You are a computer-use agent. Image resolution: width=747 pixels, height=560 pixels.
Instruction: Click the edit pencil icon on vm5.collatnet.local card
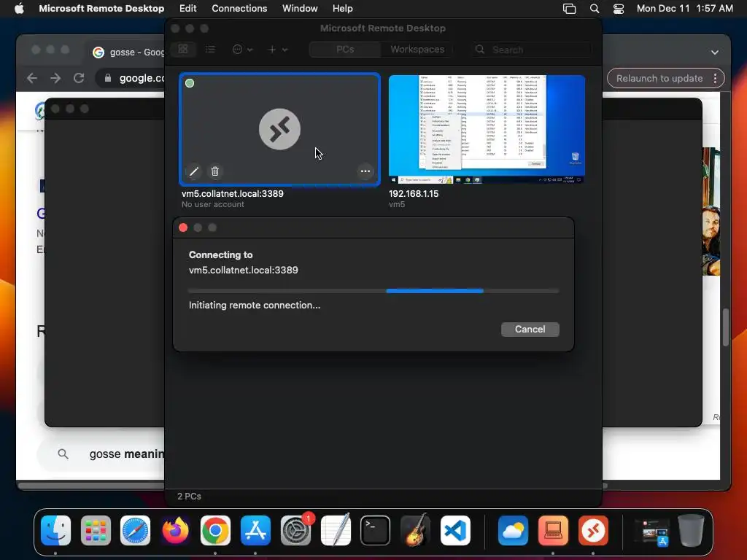click(194, 171)
